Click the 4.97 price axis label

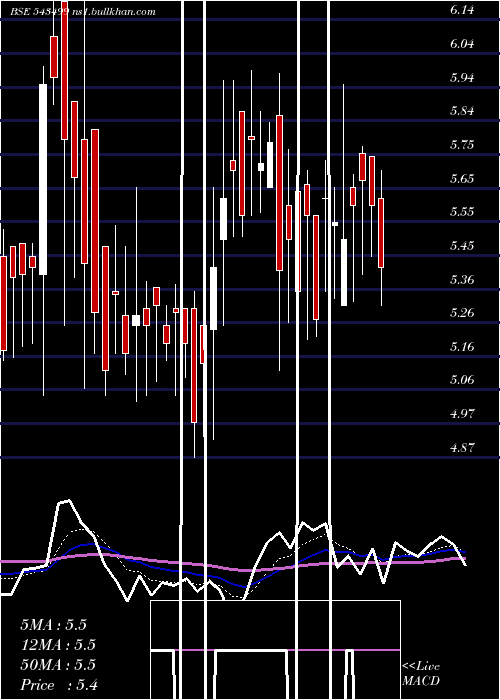462,414
